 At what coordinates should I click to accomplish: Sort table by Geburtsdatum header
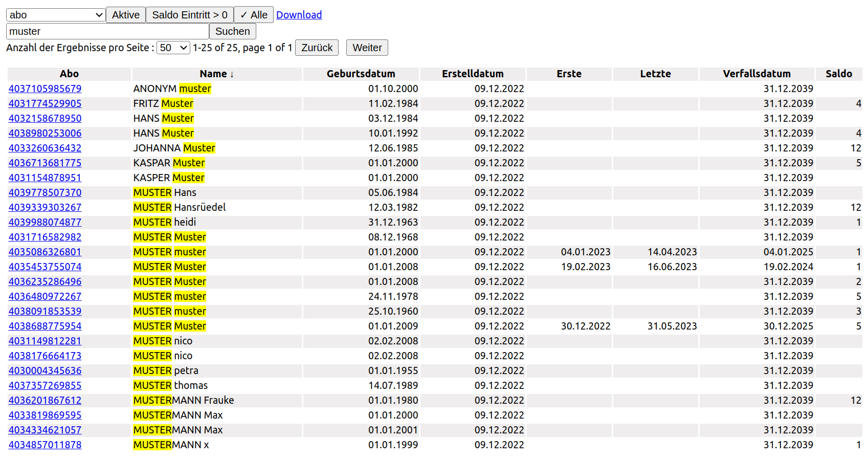[x=361, y=74]
